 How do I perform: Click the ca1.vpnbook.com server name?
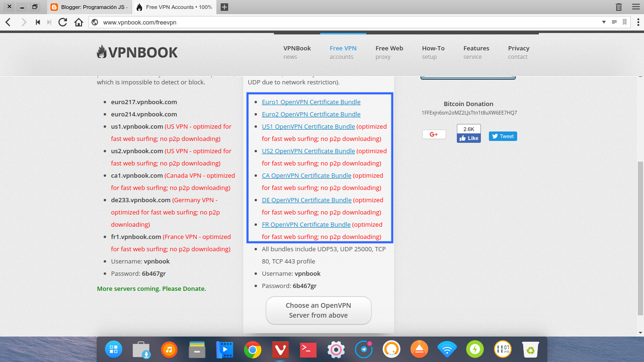[x=137, y=175]
